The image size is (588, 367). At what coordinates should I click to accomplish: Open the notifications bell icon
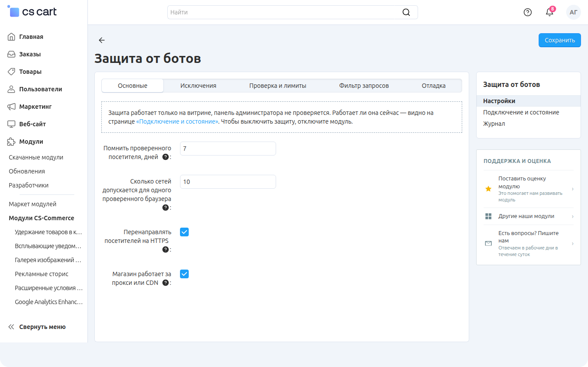(550, 12)
